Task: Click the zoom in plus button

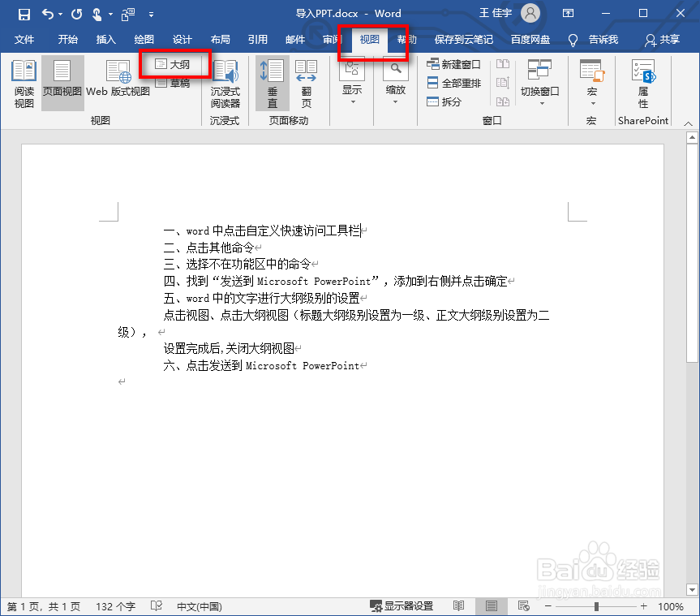Action: point(643,606)
